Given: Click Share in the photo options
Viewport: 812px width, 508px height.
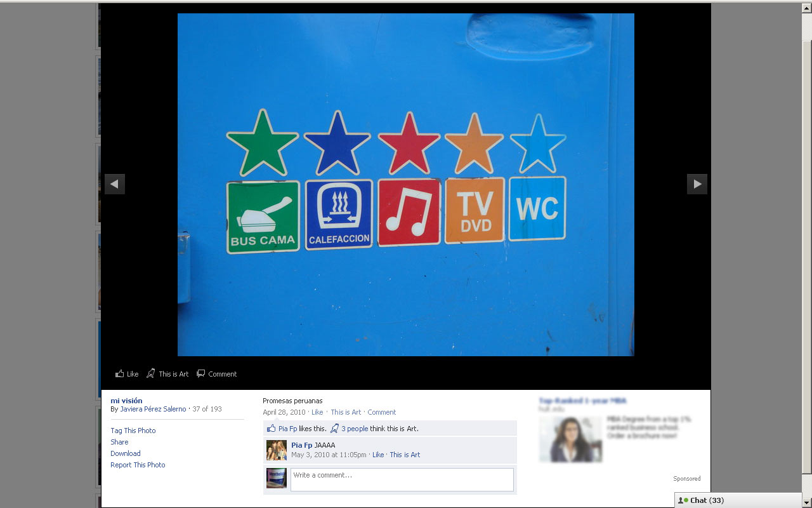Looking at the screenshot, I should (119, 442).
